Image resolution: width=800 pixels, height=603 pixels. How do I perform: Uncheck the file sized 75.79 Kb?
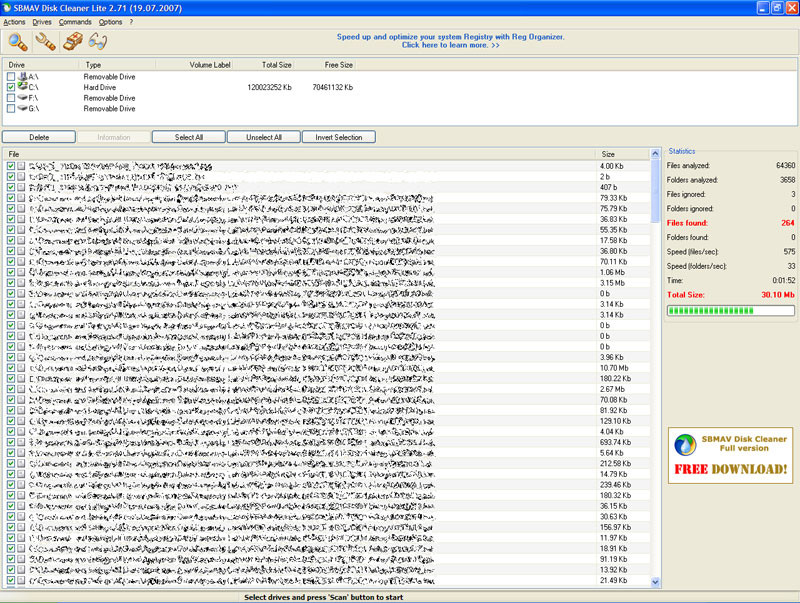tap(11, 209)
